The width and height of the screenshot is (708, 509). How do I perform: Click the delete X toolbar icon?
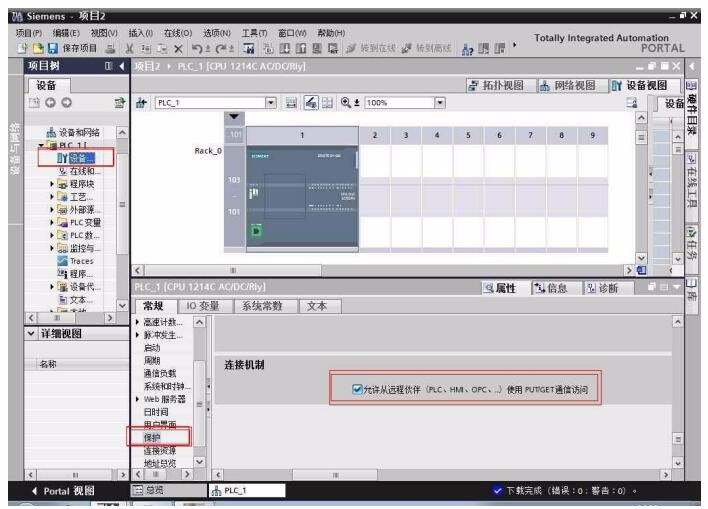[x=178, y=49]
